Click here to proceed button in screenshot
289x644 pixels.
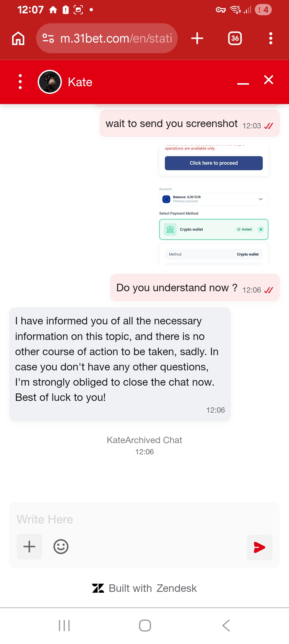click(x=214, y=163)
